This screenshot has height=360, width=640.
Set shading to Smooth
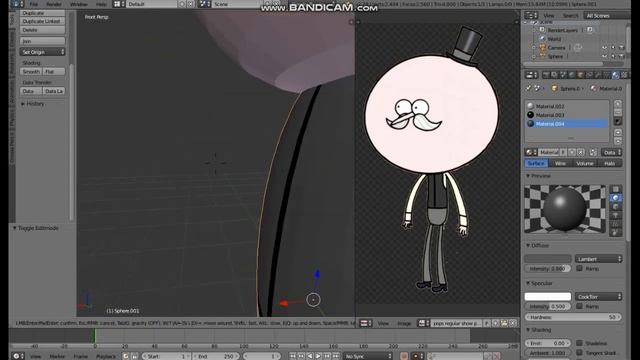[31, 71]
